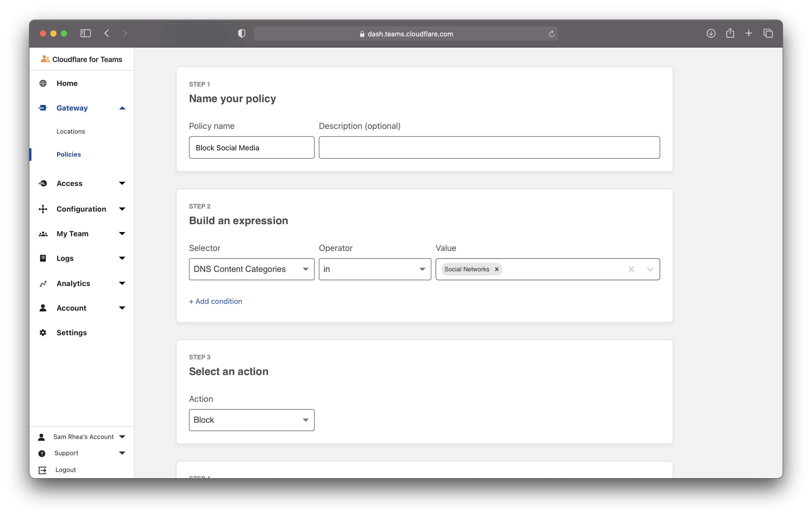This screenshot has width=812, height=517.
Task: Open the Safari downloads icon
Action: [x=711, y=34]
